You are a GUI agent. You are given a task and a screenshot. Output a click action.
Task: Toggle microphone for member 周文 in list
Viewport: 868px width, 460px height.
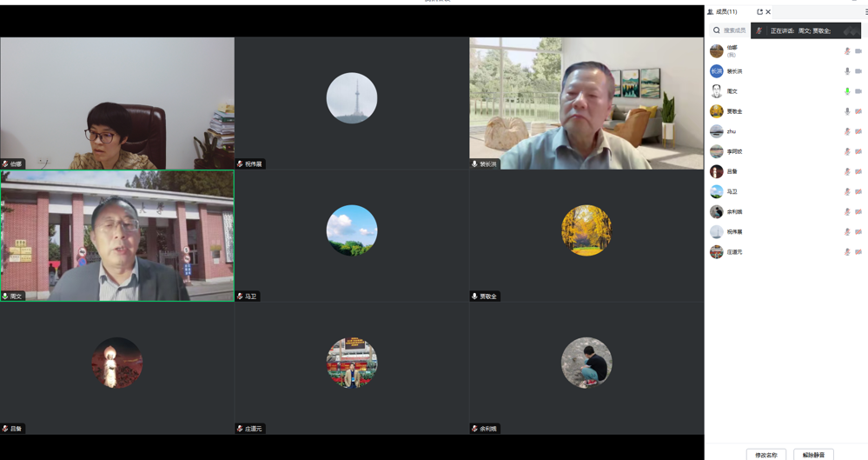[x=847, y=91]
